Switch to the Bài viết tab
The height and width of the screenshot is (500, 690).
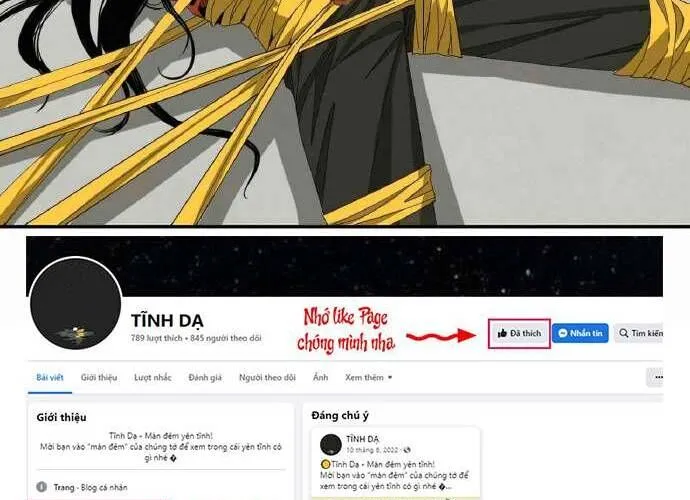click(50, 377)
